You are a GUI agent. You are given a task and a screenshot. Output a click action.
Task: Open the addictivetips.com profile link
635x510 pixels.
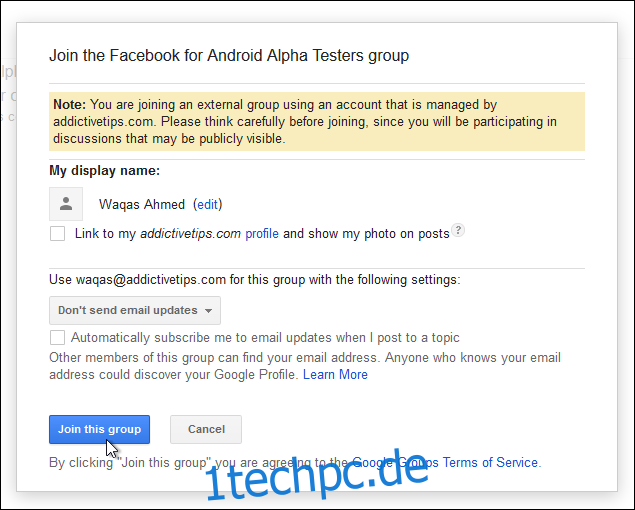coord(262,234)
